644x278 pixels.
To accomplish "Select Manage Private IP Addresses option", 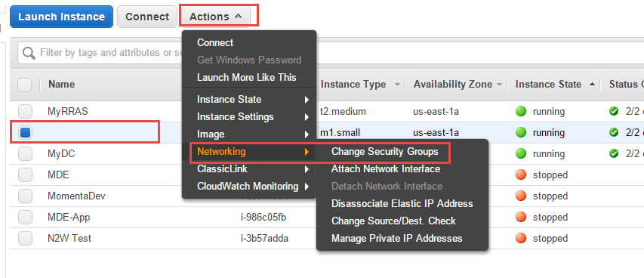I will tap(397, 239).
